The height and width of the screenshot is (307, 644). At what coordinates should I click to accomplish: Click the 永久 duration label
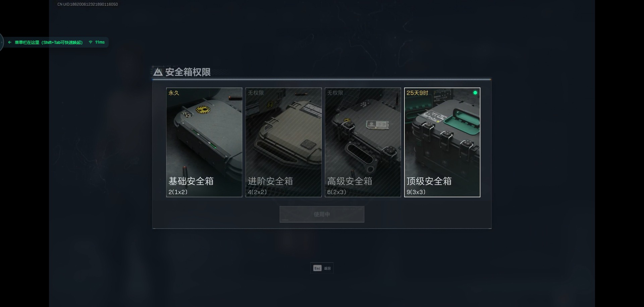174,93
